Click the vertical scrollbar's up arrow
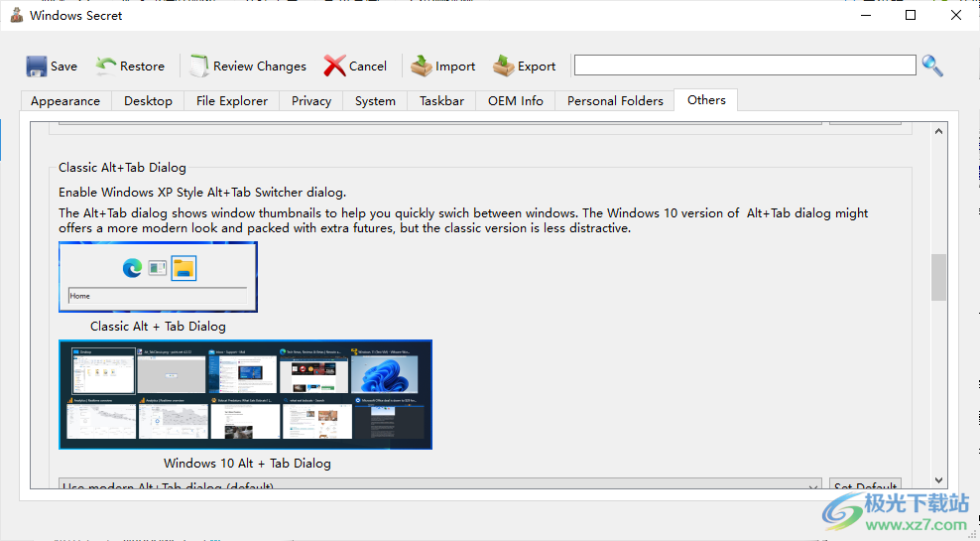Viewport: 980px width, 541px height. [938, 132]
